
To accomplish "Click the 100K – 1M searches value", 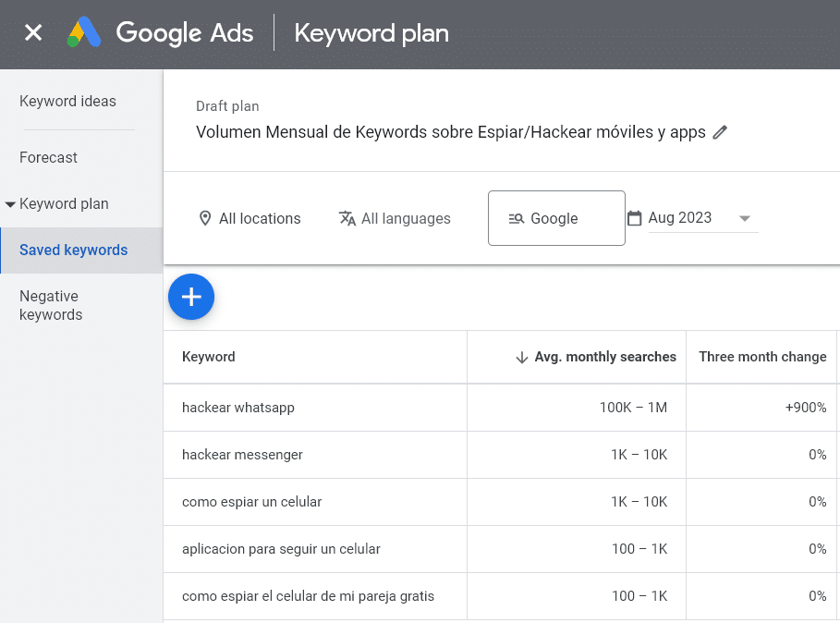I will (x=633, y=408).
